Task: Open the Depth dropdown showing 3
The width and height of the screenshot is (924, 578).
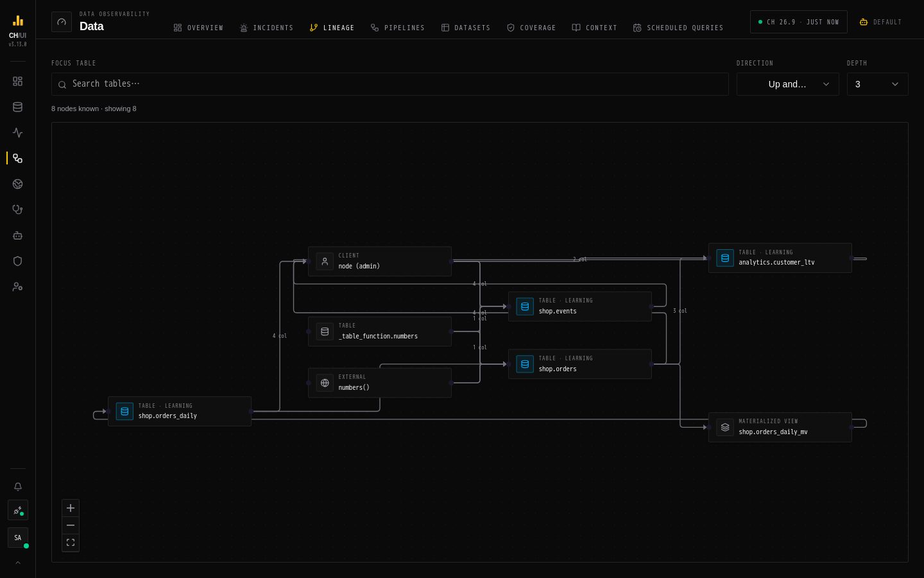Action: (877, 84)
